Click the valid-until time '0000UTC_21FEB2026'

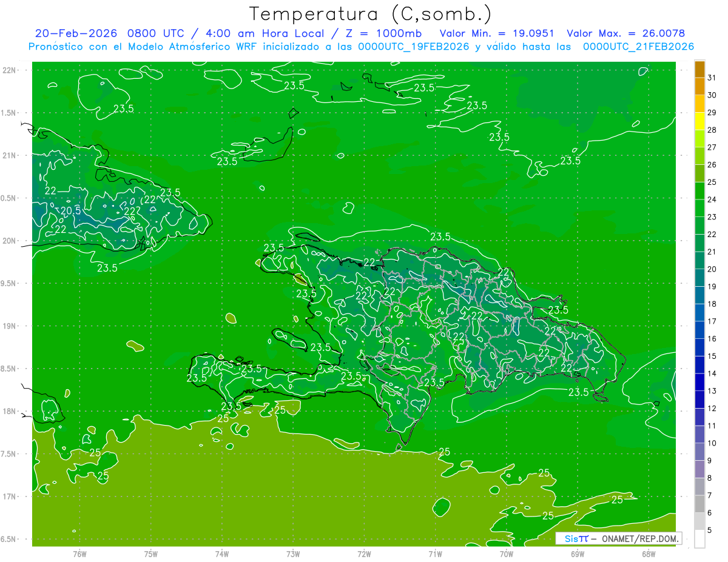tap(638, 47)
